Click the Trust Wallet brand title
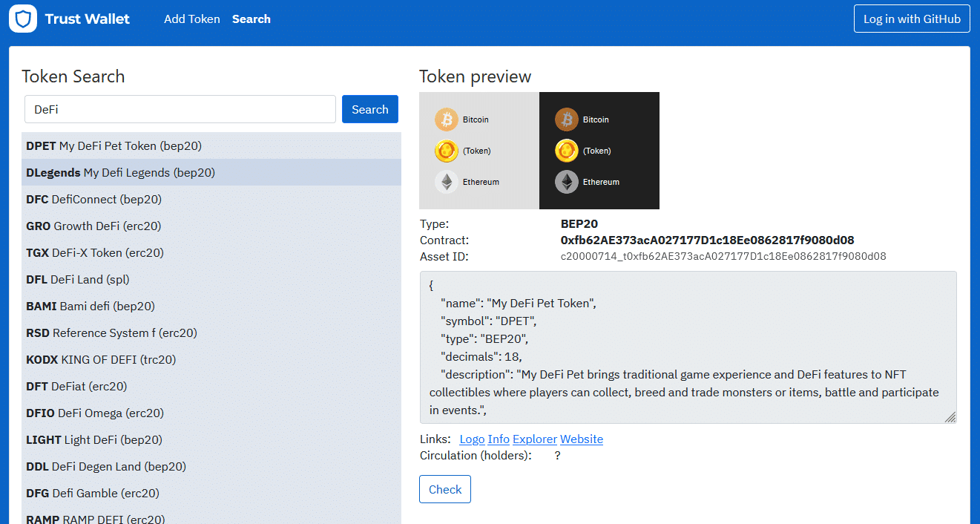980x524 pixels. 87,19
